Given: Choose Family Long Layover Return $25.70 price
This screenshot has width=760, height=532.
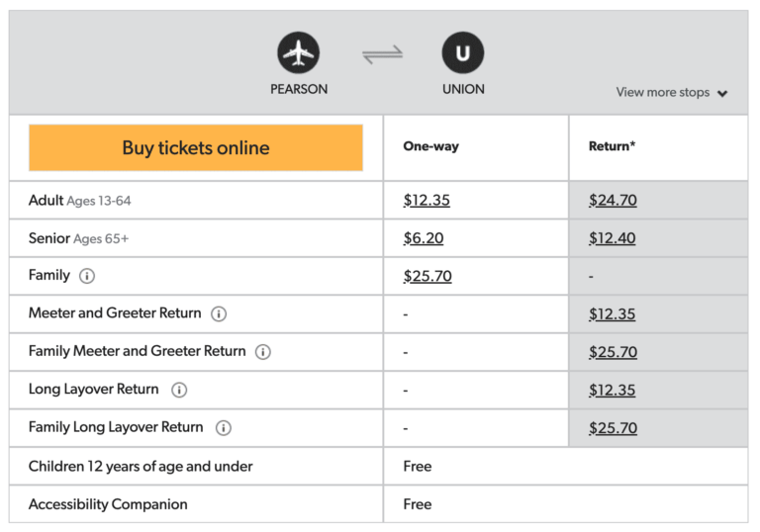Looking at the screenshot, I should pyautogui.click(x=613, y=428).
